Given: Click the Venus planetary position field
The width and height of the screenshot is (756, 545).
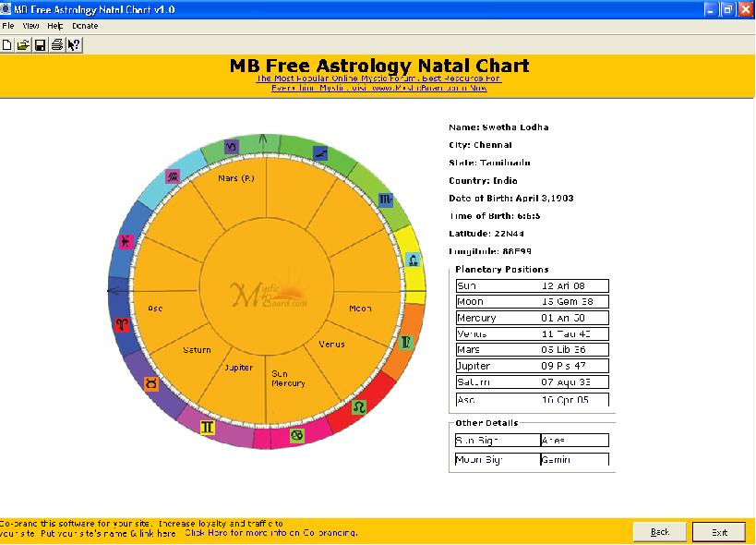Looking at the screenshot, I should [x=533, y=333].
